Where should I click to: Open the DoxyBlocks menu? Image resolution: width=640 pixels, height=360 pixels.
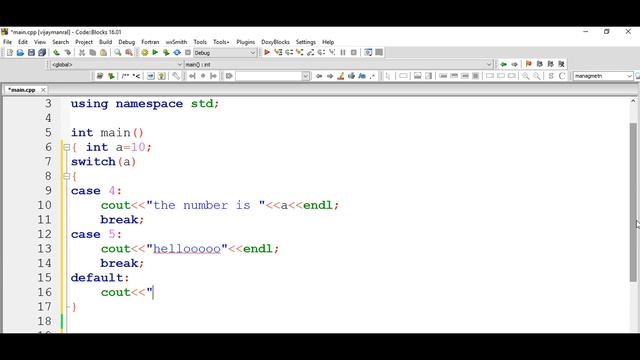275,42
